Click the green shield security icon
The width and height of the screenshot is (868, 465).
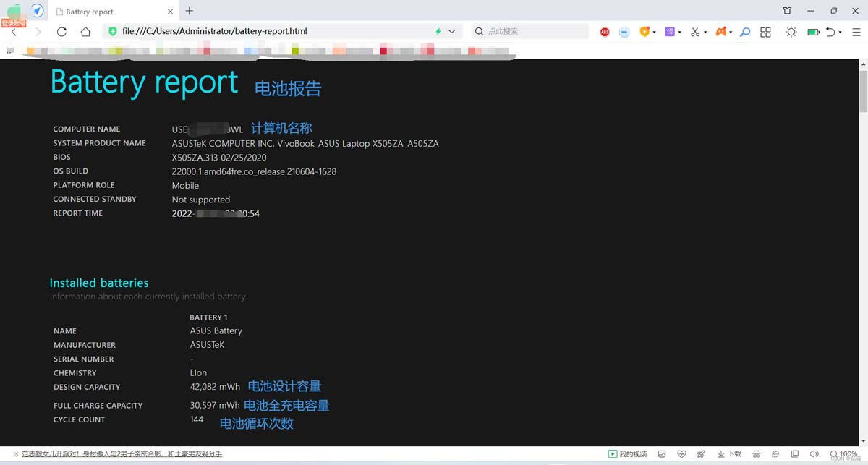point(112,32)
